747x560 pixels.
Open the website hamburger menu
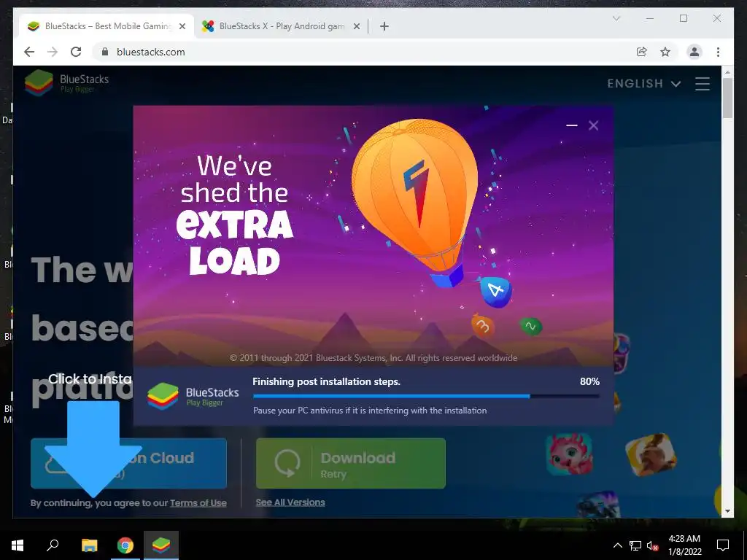(x=703, y=84)
